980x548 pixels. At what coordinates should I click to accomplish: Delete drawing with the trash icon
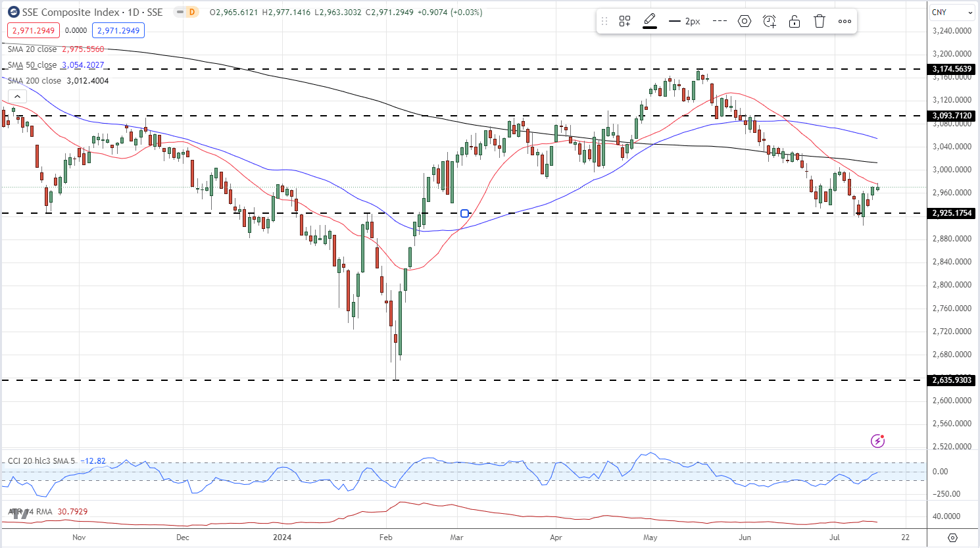point(820,21)
